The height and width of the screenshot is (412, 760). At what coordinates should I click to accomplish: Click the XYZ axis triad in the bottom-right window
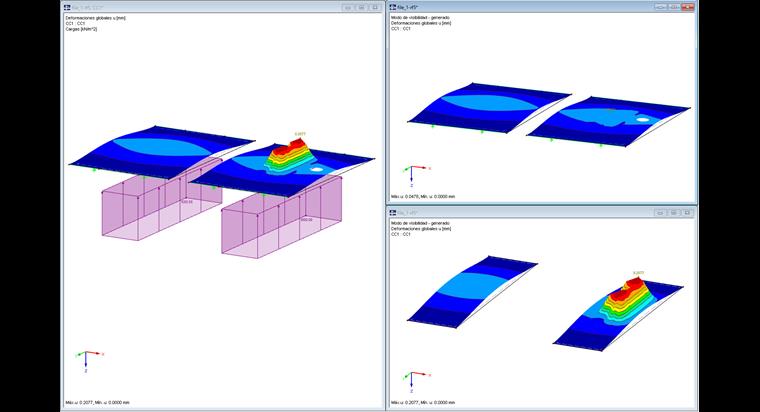[416, 382]
